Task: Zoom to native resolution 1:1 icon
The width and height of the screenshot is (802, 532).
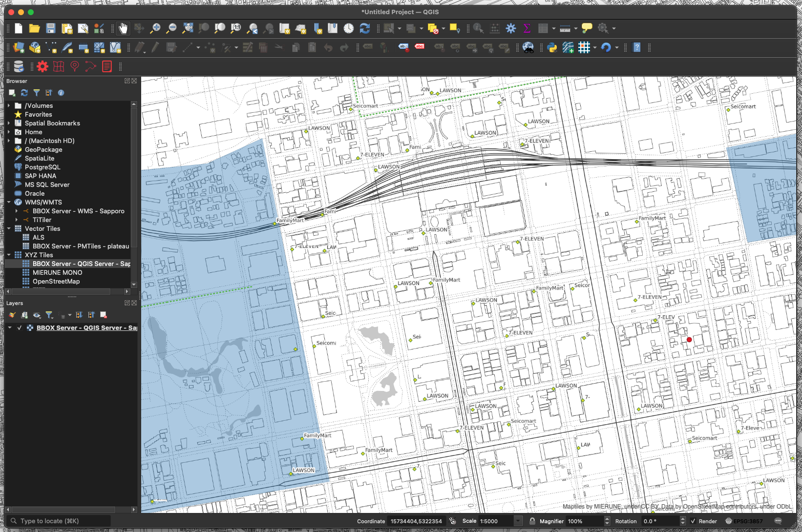Action: (236, 28)
